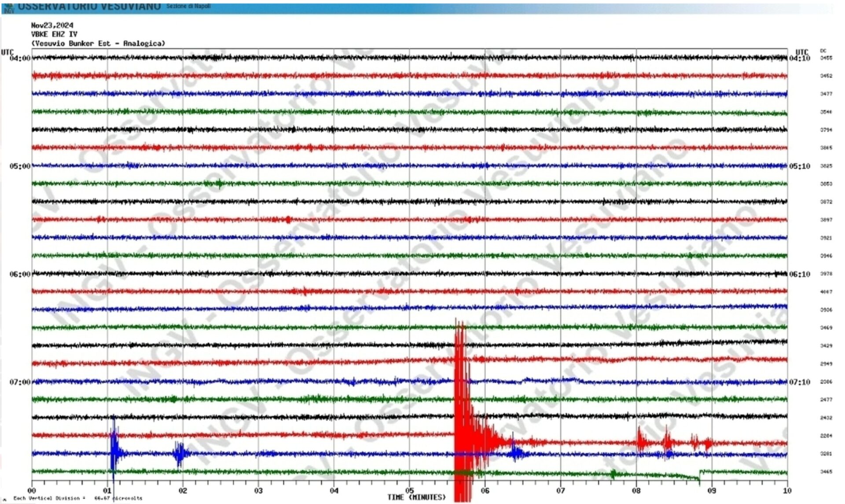Select the 06:00 time label
This screenshot has width=845, height=504.
point(20,274)
